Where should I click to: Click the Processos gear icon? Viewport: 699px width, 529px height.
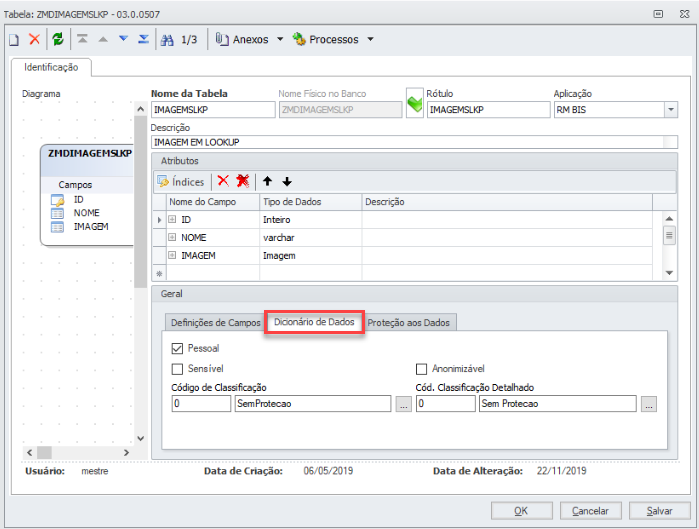(299, 39)
